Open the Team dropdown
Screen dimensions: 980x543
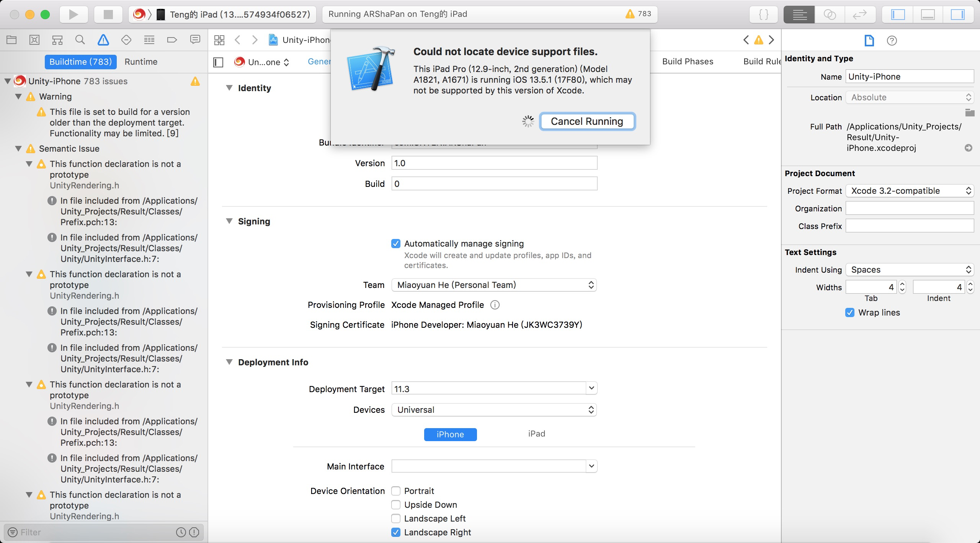pos(494,285)
